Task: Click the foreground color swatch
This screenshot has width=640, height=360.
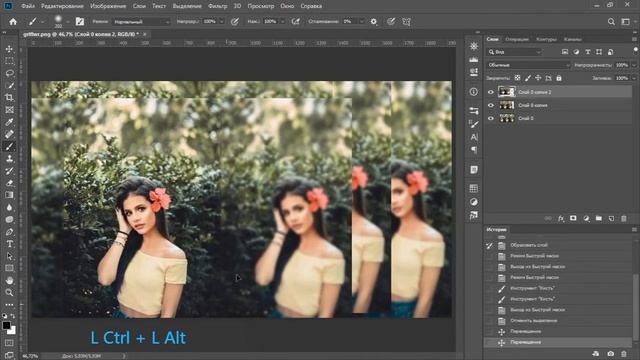Action: (x=6, y=325)
